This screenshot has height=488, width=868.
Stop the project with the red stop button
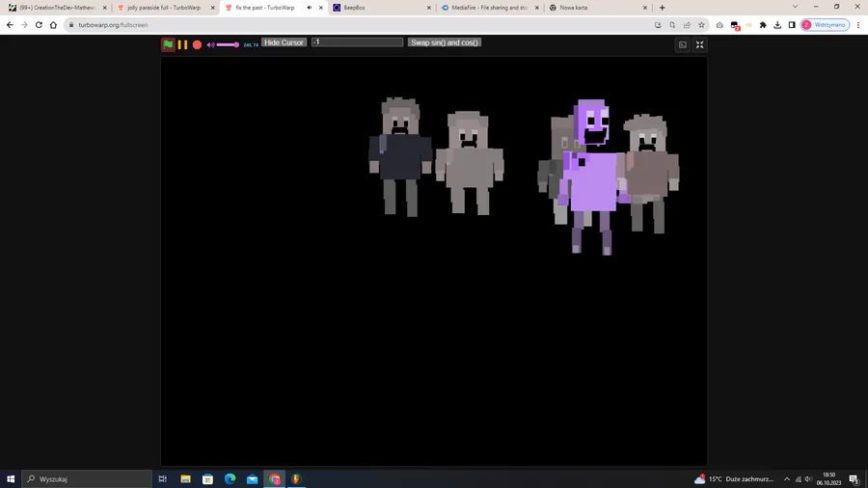pyautogui.click(x=197, y=44)
